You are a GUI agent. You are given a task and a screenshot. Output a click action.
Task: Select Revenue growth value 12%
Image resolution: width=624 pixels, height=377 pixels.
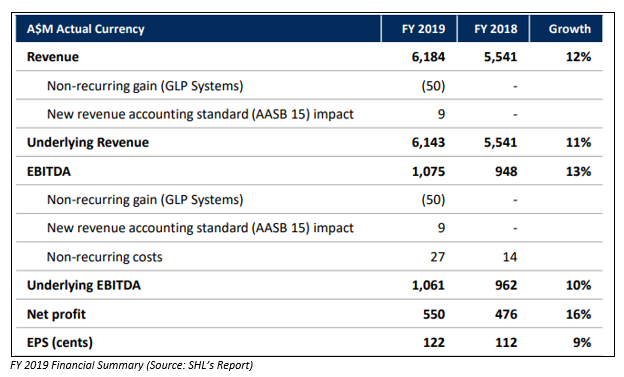pyautogui.click(x=578, y=57)
